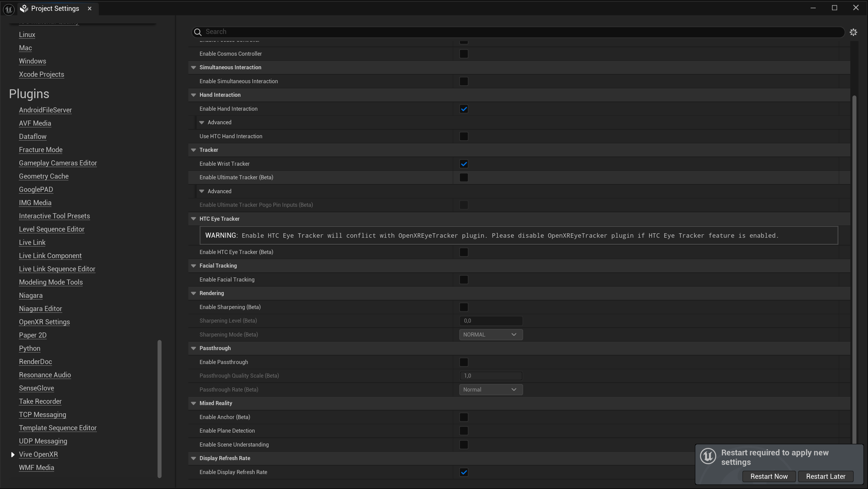Toggle Enable Display Refresh Rate checkbox

point(464,472)
